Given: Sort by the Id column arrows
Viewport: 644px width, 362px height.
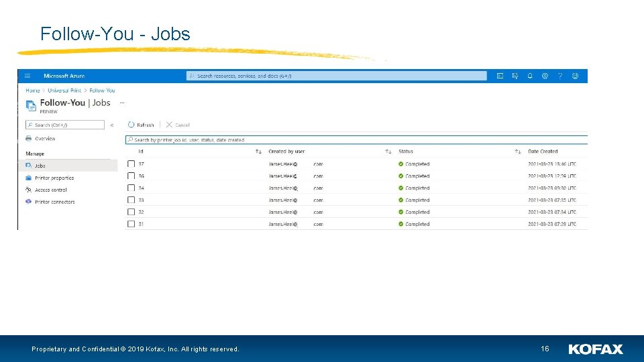Looking at the screenshot, I should [258, 152].
